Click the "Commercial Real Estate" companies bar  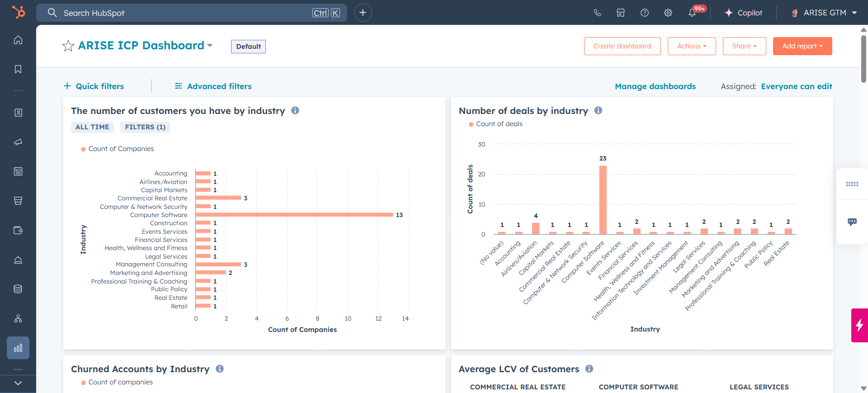(218, 198)
